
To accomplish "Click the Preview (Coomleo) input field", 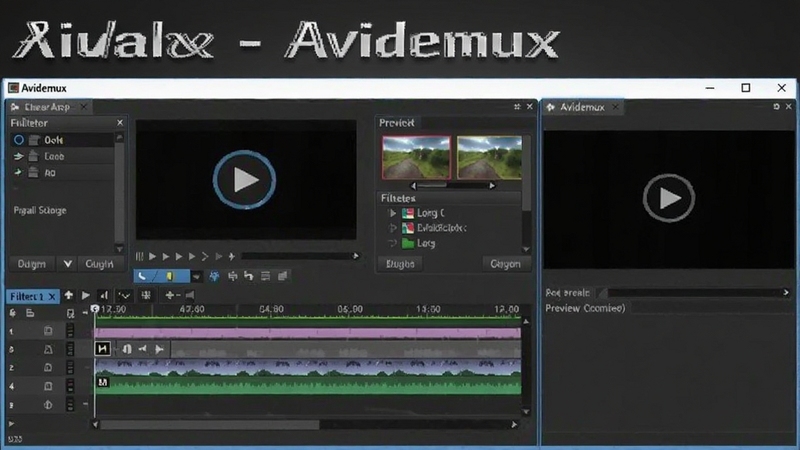I will 710,308.
